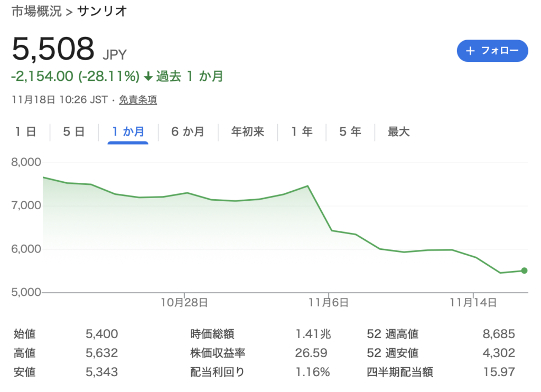
Task: Select the active 1か月 tab
Action: point(128,132)
